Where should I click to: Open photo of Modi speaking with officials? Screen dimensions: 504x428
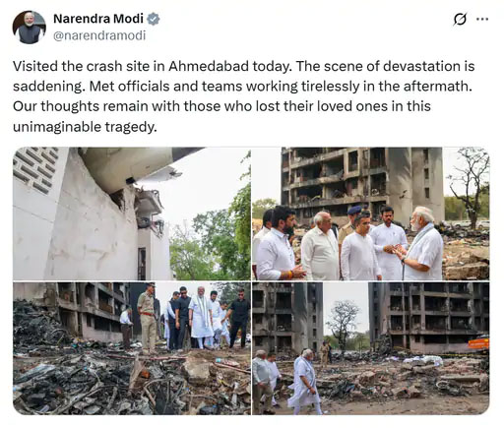(x=371, y=214)
